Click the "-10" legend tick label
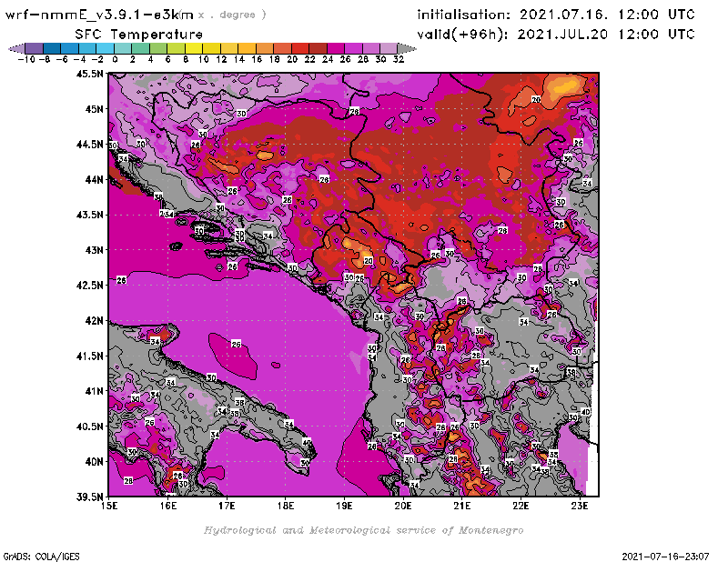 click(26, 59)
